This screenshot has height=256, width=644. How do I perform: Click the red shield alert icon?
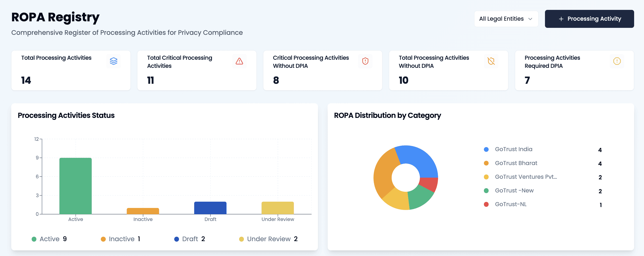coord(365,61)
